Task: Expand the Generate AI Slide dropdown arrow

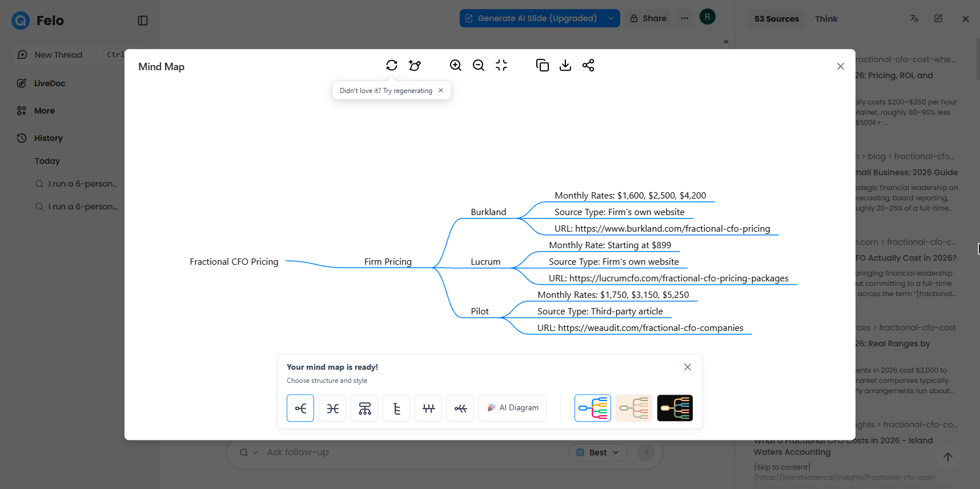Action: (611, 18)
